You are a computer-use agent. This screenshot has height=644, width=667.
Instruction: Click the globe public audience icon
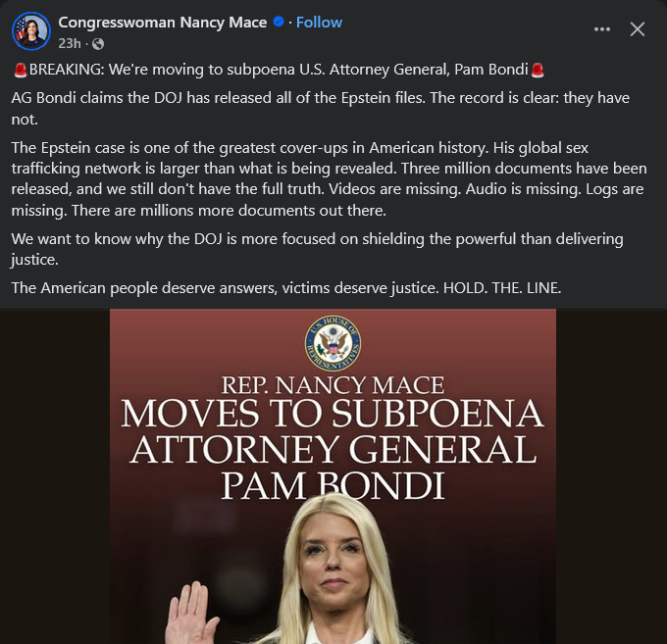(98, 44)
